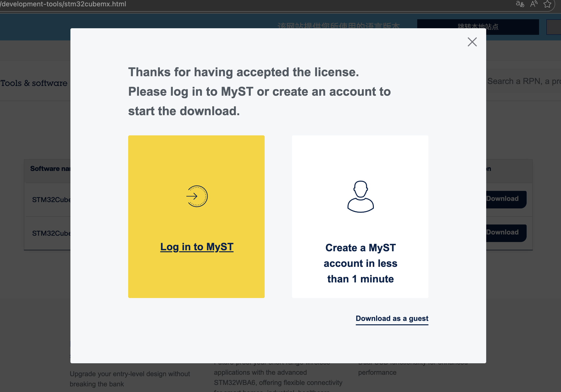Click the login arrow circle icon
Screen dimensions: 561x392
click(197, 196)
